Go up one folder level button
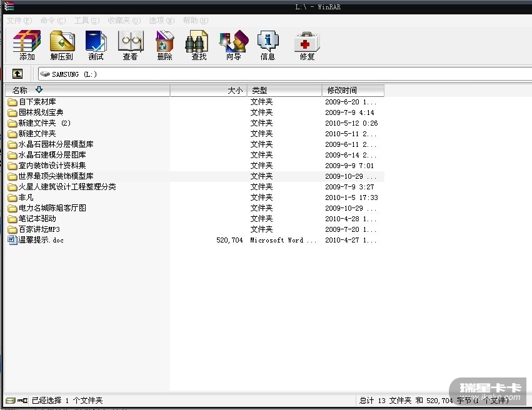The width and height of the screenshot is (532, 410). (x=18, y=74)
